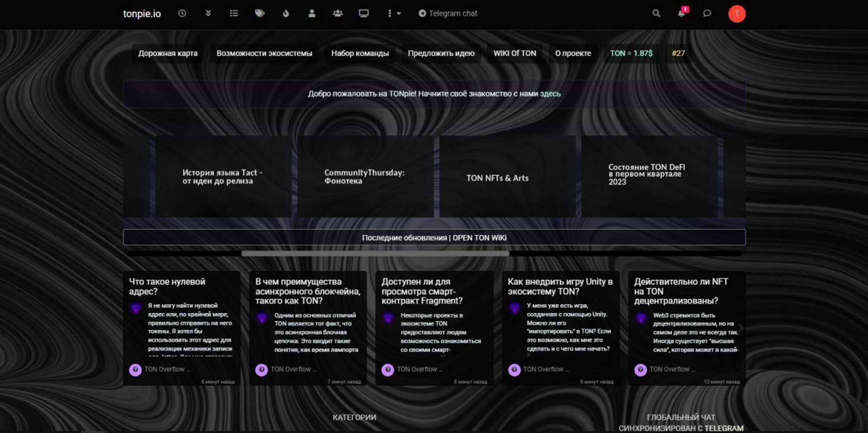Click TON Overflow category icon, Unity card
Screen dimensions: 868x433
[x=514, y=370]
